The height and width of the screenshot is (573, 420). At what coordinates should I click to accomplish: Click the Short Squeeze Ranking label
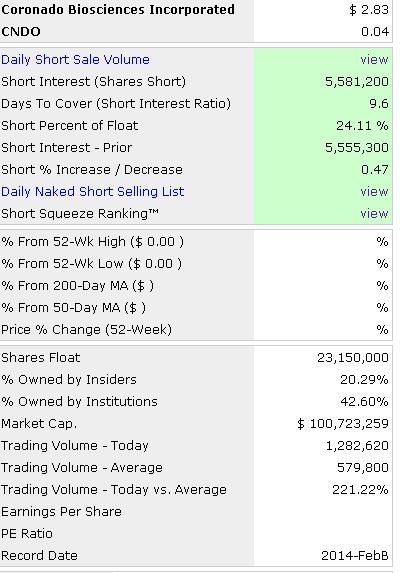coord(80,213)
